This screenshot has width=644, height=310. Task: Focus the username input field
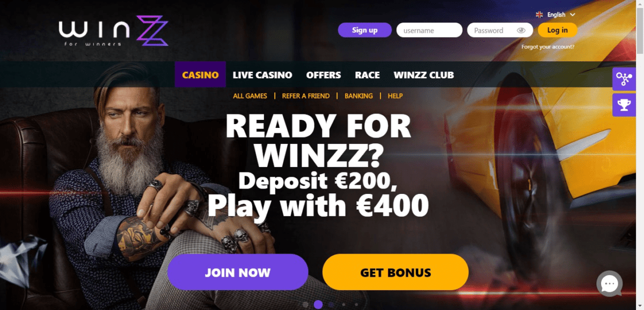click(x=429, y=30)
